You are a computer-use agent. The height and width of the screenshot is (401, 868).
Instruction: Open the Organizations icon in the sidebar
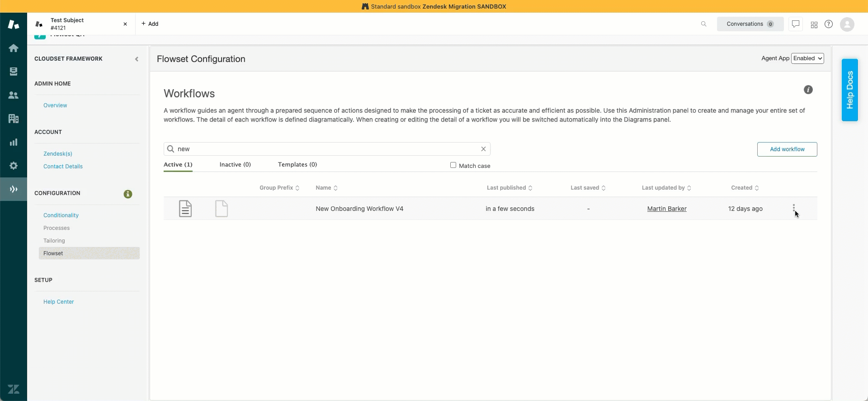pyautogui.click(x=14, y=119)
